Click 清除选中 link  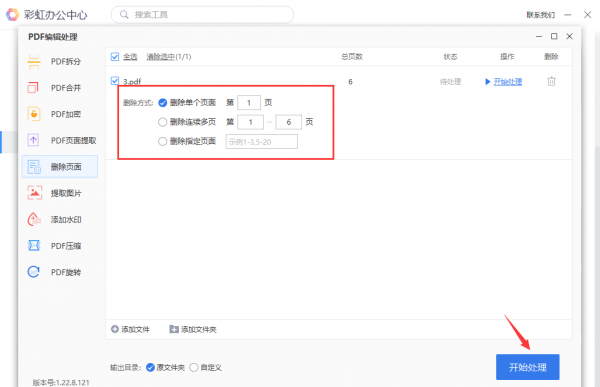pyautogui.click(x=161, y=57)
